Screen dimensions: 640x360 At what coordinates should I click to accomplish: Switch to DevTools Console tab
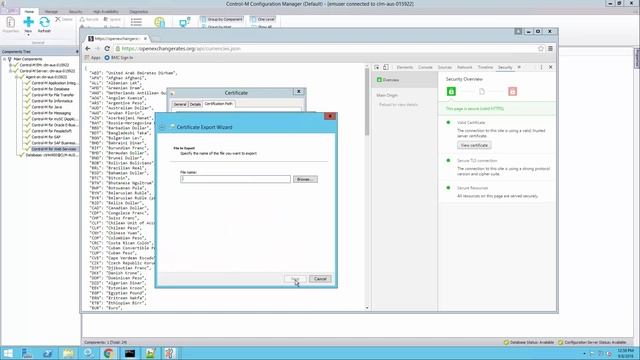425,67
